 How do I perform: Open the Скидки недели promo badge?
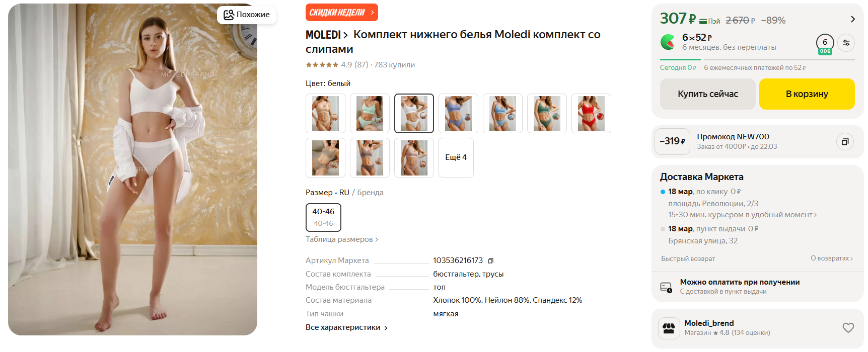pyautogui.click(x=341, y=13)
